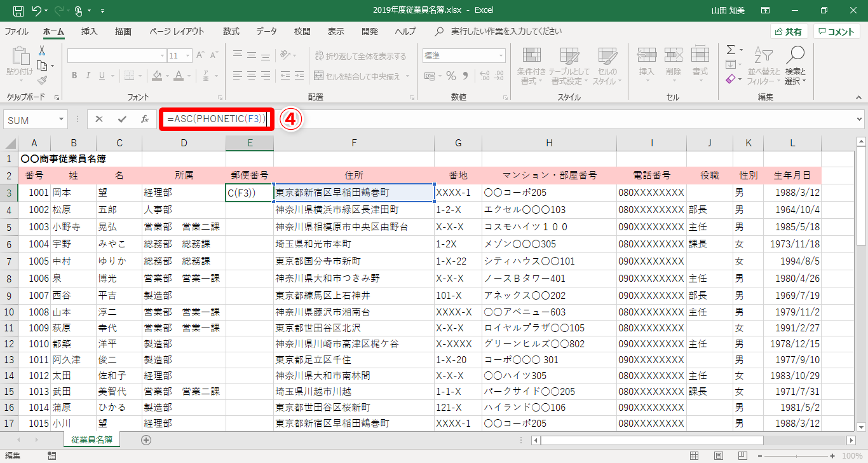Click the Borders grid icon
The image size is (868, 463).
130,76
